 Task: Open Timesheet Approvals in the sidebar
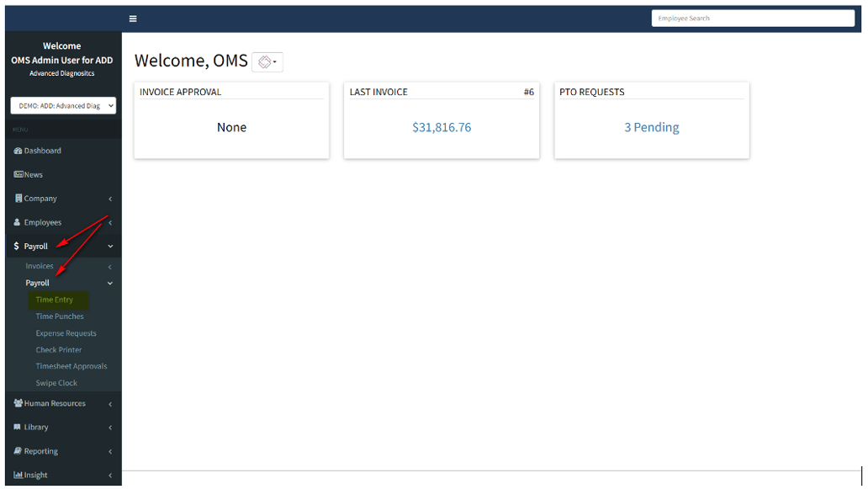(71, 366)
